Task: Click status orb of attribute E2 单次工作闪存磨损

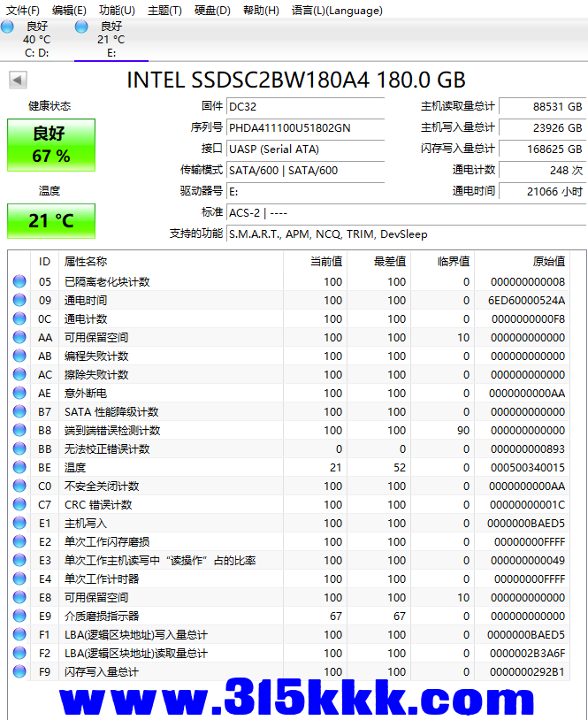Action: (19, 542)
